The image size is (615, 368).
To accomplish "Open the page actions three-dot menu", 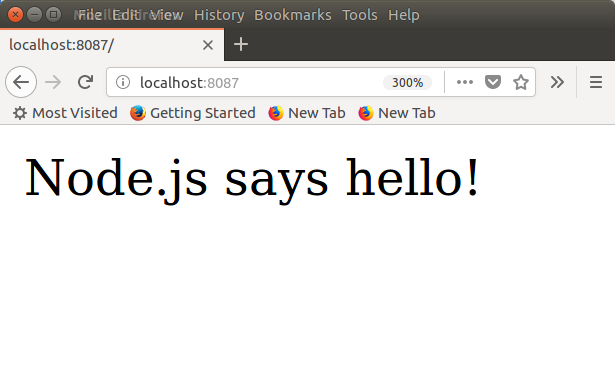I will click(x=465, y=82).
